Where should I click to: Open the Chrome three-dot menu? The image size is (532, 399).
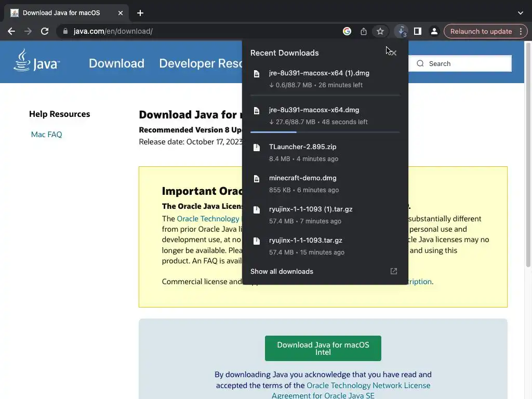(521, 31)
